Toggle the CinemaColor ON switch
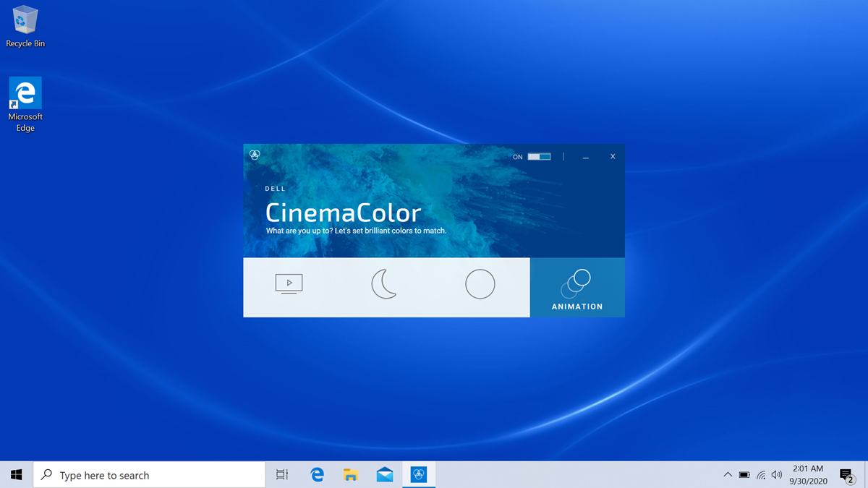The height and width of the screenshot is (488, 868). click(539, 156)
